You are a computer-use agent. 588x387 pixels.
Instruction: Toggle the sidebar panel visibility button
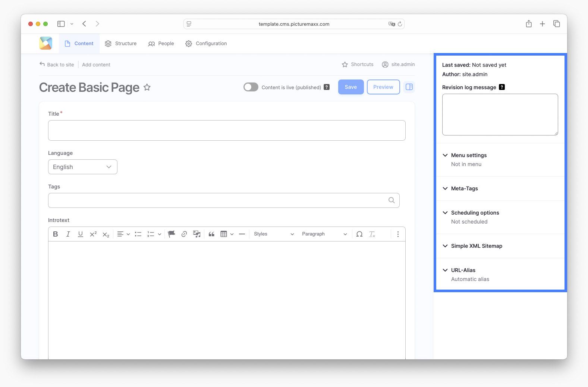coord(409,87)
